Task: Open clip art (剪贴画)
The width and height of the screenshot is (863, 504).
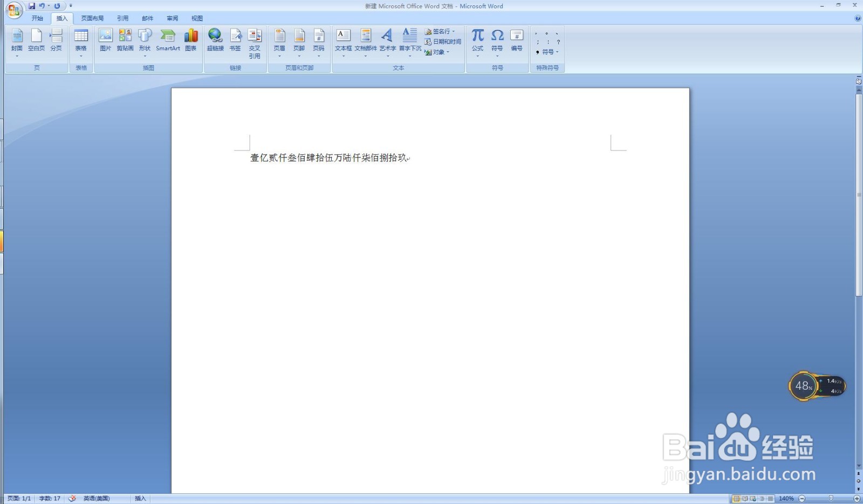Action: point(125,40)
